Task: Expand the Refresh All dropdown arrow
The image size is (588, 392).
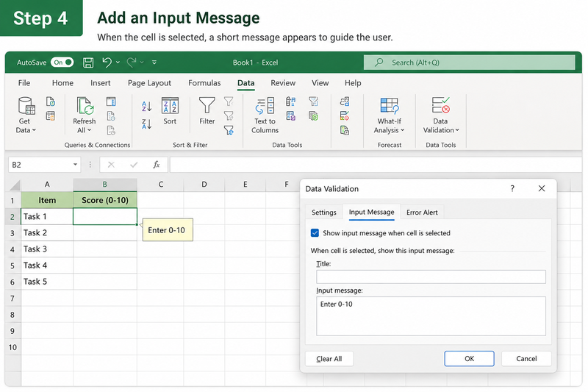Action: (89, 130)
